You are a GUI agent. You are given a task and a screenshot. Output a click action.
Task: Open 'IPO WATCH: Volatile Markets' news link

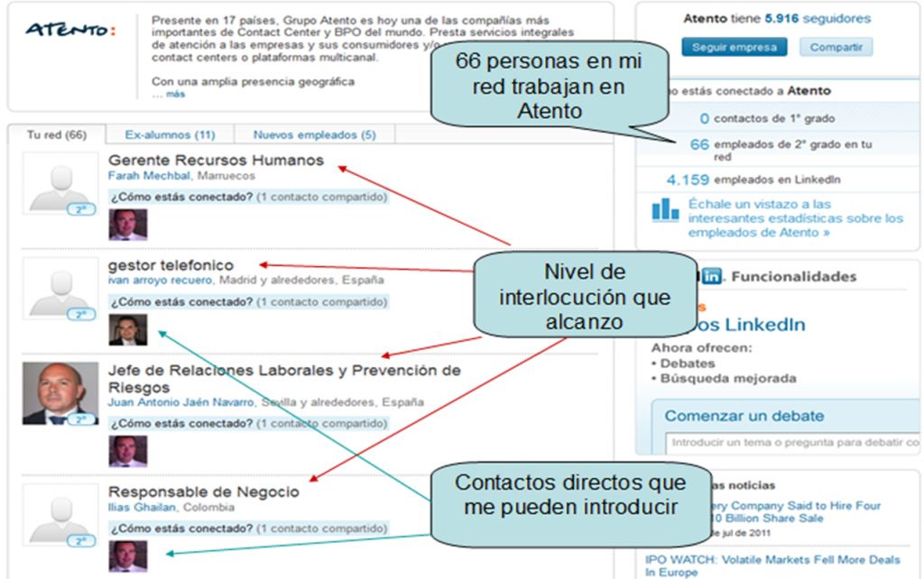(772, 565)
